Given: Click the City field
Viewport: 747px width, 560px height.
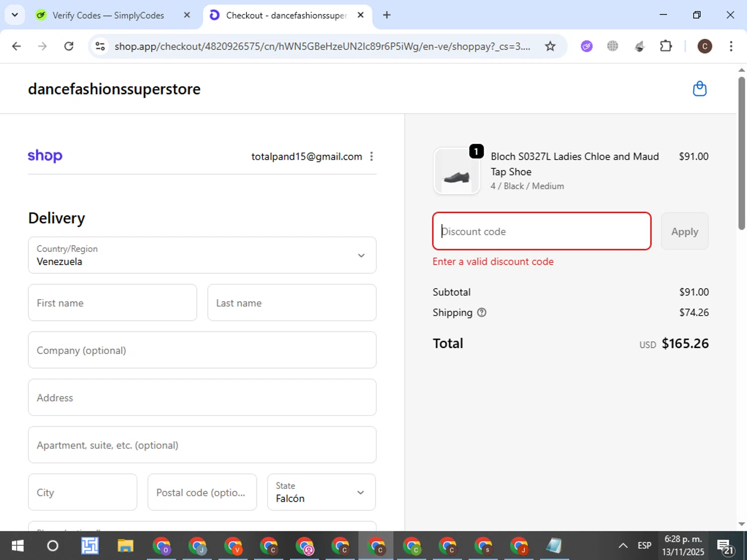Looking at the screenshot, I should tap(83, 492).
